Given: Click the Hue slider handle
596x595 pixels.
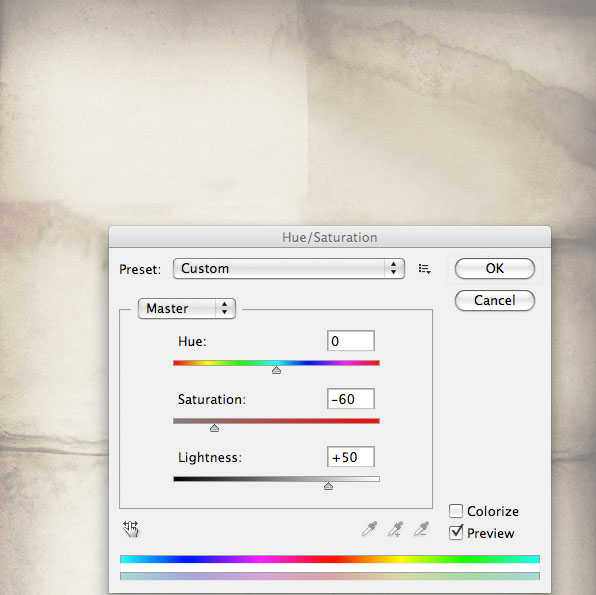Looking at the screenshot, I should (276, 370).
